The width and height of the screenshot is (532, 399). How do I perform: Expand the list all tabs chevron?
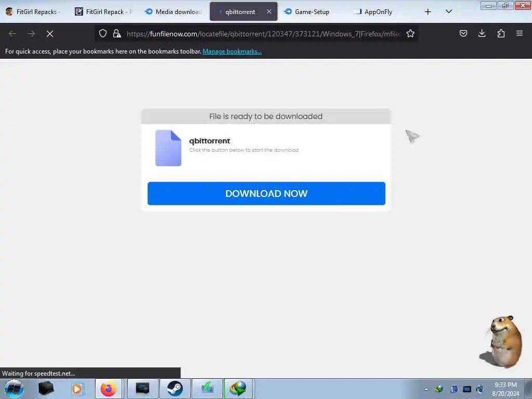[448, 12]
